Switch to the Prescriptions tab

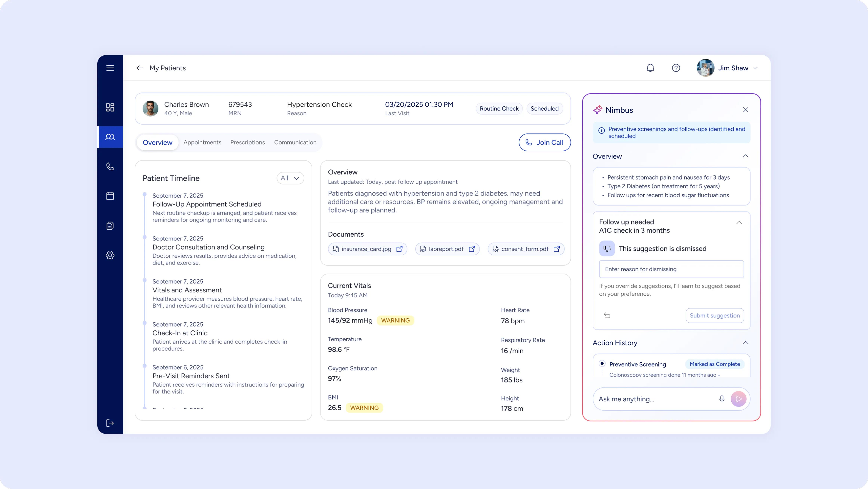point(247,142)
